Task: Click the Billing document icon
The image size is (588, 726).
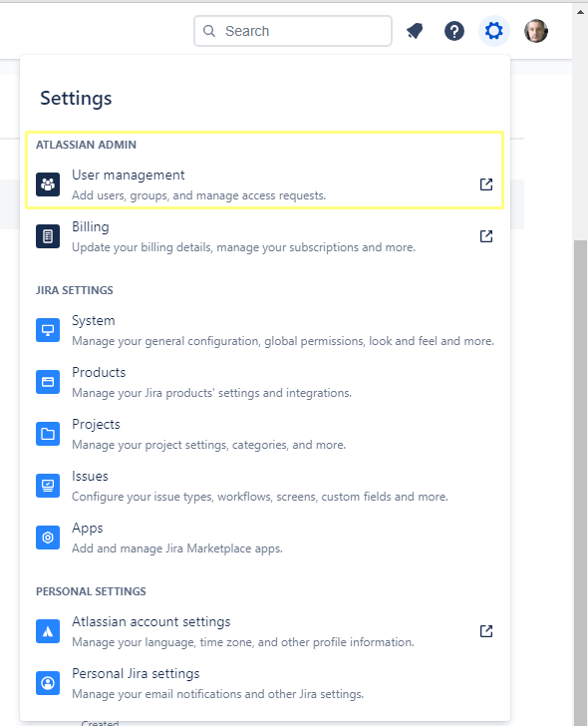Action: point(48,236)
